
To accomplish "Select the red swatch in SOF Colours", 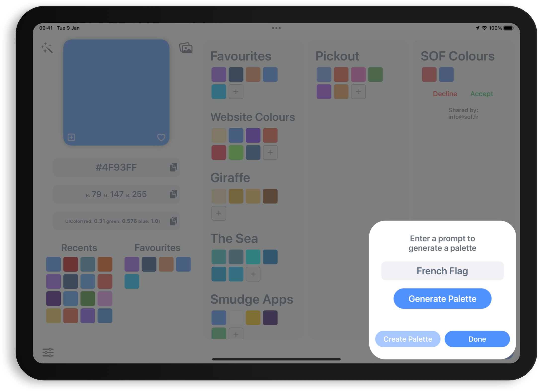I will pos(429,74).
